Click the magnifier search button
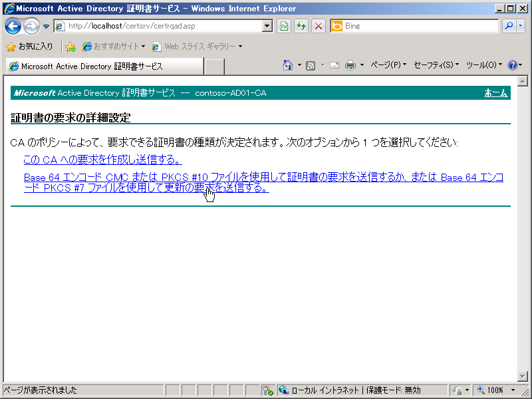This screenshot has height=399, width=532. [509, 26]
